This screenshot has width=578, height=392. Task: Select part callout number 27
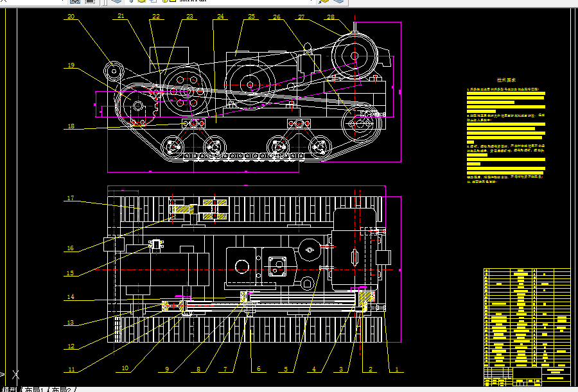302,17
